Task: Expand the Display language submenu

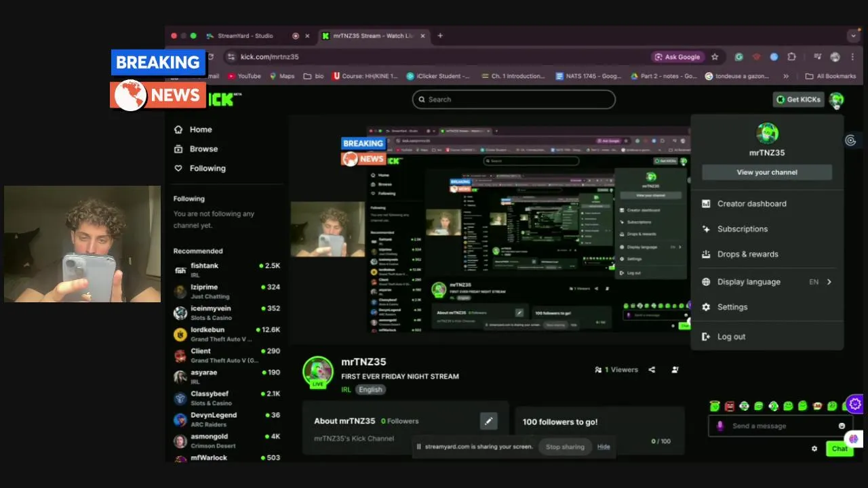Action: [x=767, y=282]
